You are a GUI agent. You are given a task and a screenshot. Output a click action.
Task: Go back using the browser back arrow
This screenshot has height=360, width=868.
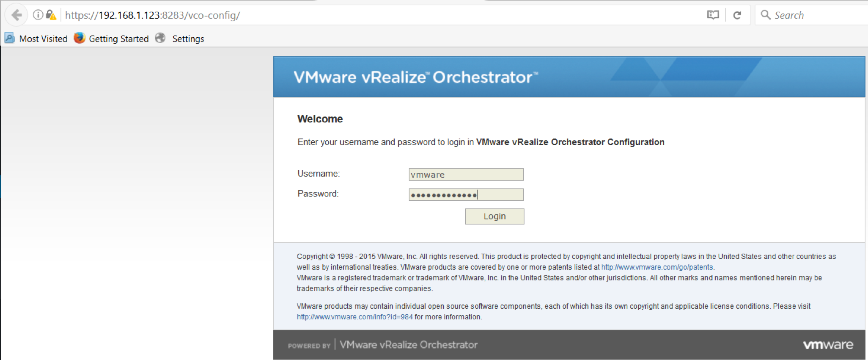pyautogui.click(x=16, y=15)
